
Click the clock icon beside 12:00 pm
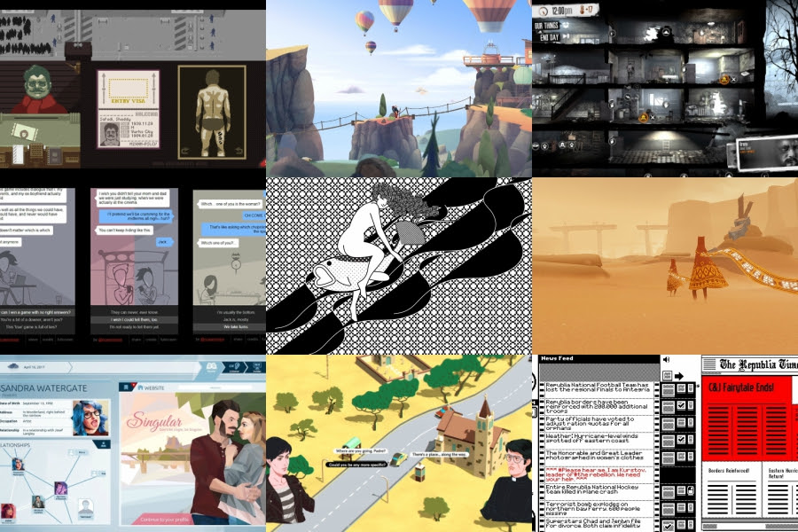[x=544, y=11]
